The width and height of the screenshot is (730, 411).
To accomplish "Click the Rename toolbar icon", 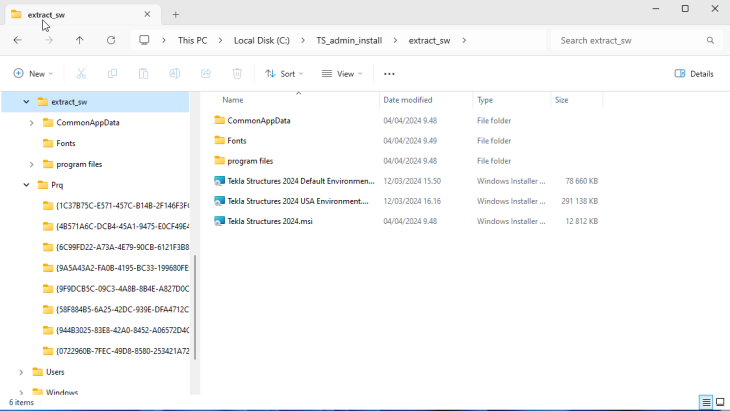I will [x=175, y=74].
